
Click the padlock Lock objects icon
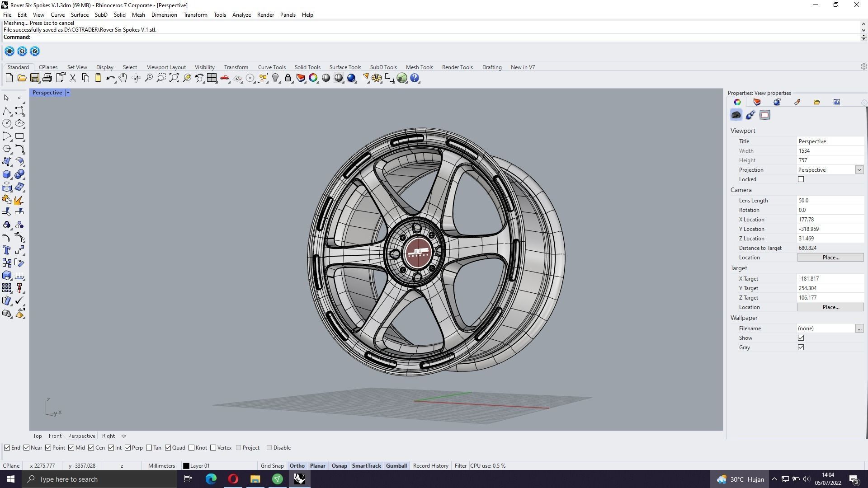(x=288, y=78)
